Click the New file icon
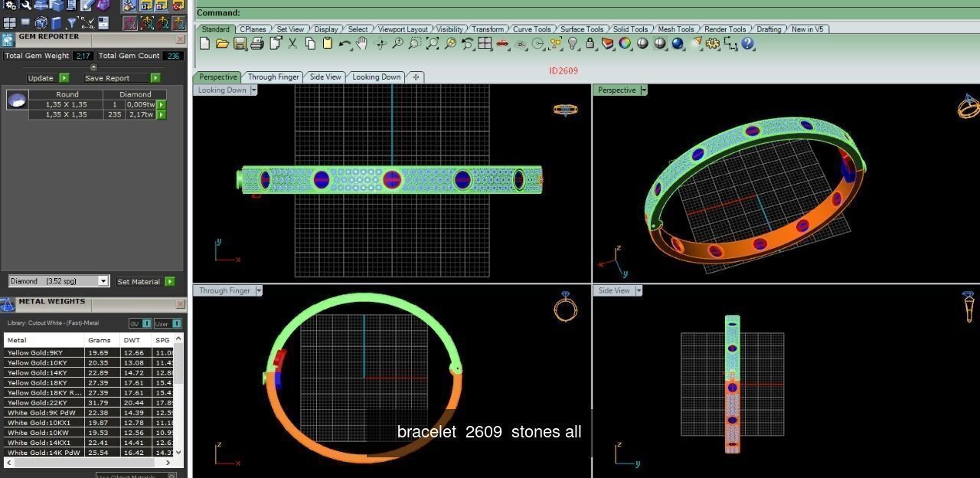Image resolution: width=980 pixels, height=478 pixels. [x=205, y=44]
